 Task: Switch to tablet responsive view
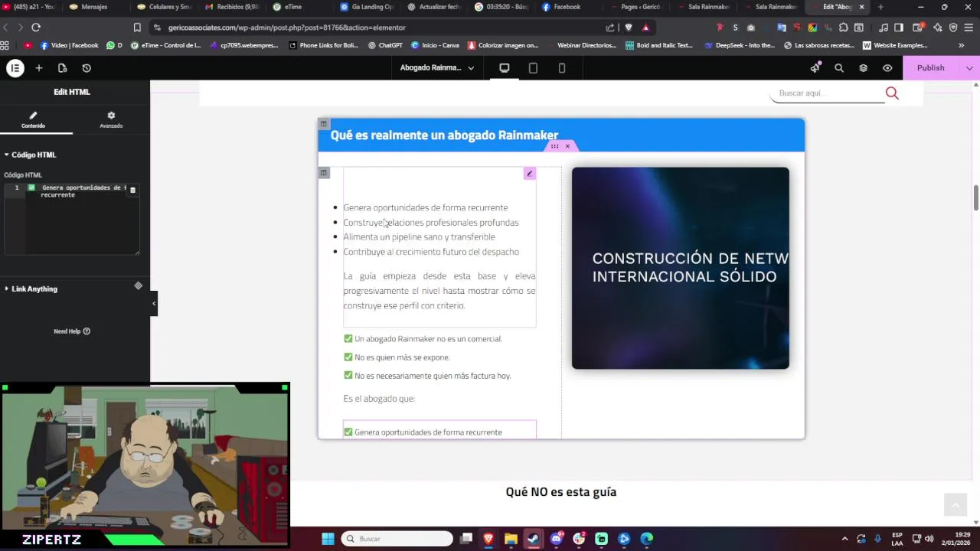533,68
